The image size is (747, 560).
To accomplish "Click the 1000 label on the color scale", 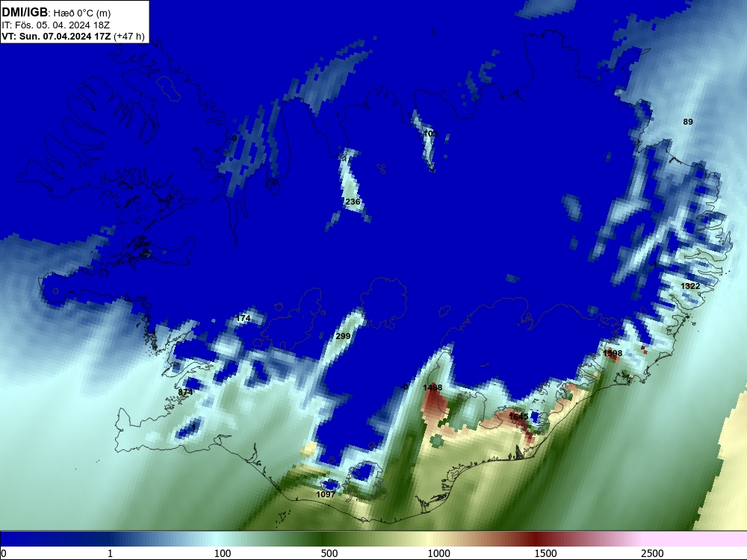I will (438, 553).
